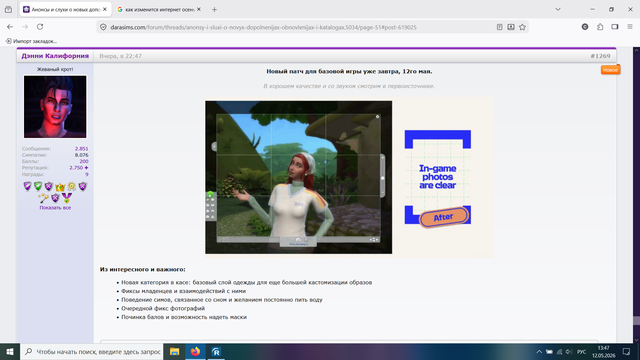The width and height of the screenshot is (640, 360).
Task: Open File Explorer from the taskbar
Action: (174, 351)
